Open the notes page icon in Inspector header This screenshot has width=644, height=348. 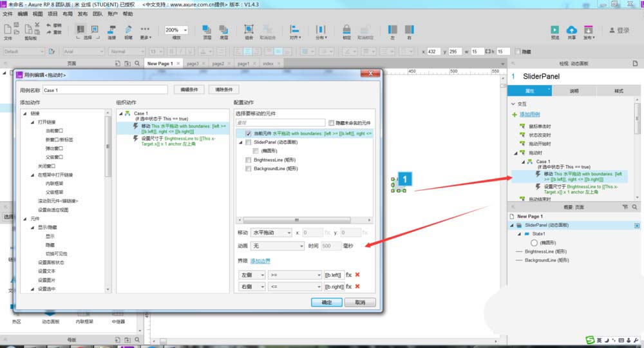click(x=636, y=63)
